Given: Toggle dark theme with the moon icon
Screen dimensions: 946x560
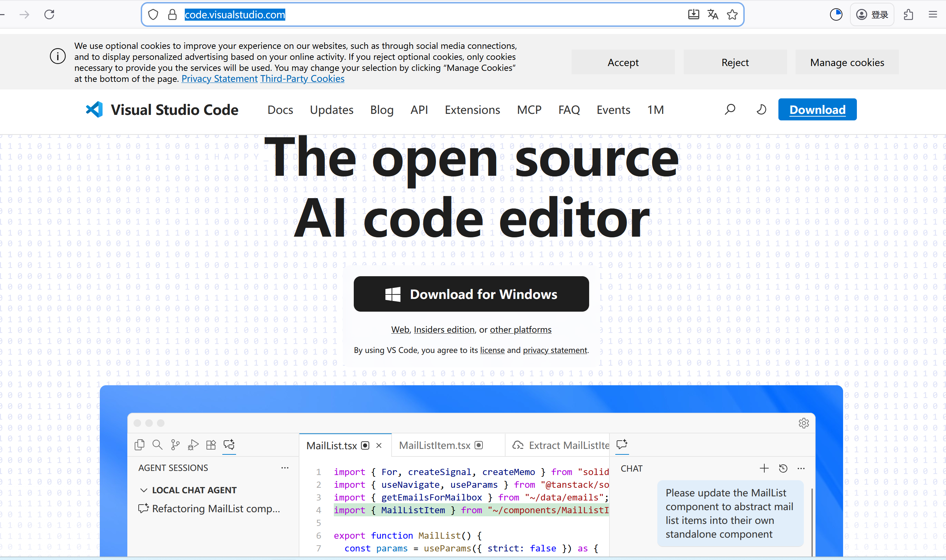Looking at the screenshot, I should point(762,109).
